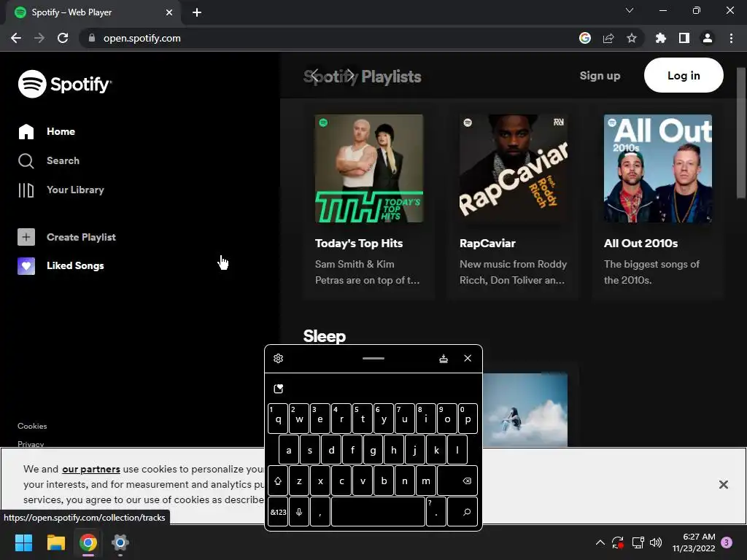Tap the shift key on keyboard
747x560 pixels.
click(x=278, y=481)
